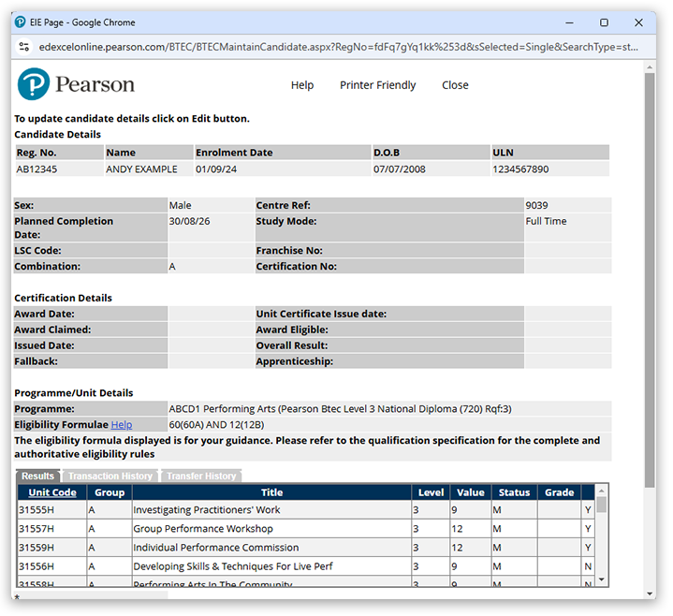Click the Chrome page icon in title bar
The image size is (673, 616).
pos(21,22)
